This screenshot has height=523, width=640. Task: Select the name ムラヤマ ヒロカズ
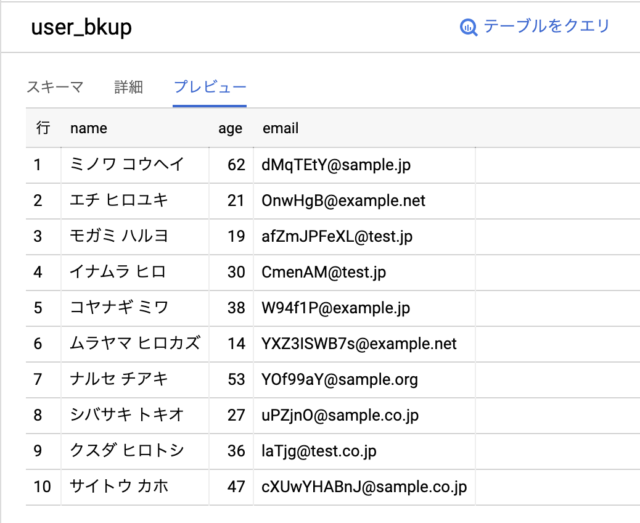[x=135, y=343]
